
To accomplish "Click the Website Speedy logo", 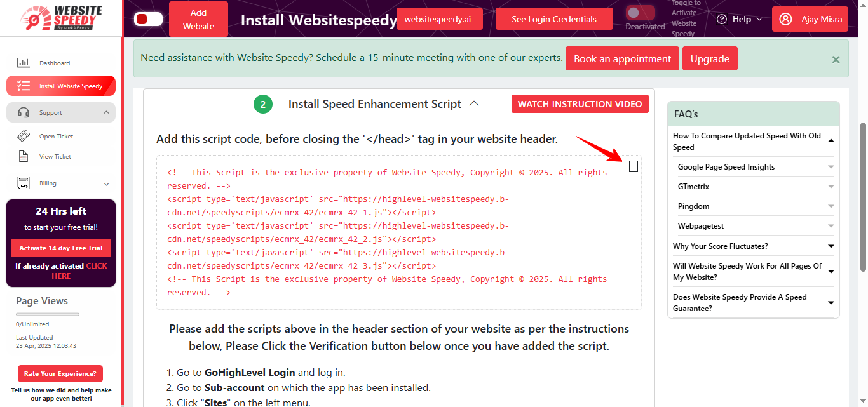I will coord(61,18).
